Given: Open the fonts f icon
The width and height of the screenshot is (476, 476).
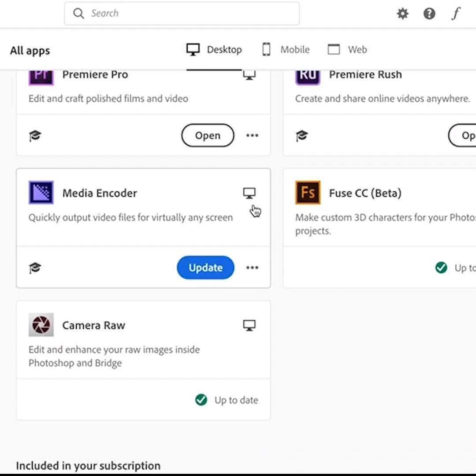Looking at the screenshot, I should tap(455, 14).
